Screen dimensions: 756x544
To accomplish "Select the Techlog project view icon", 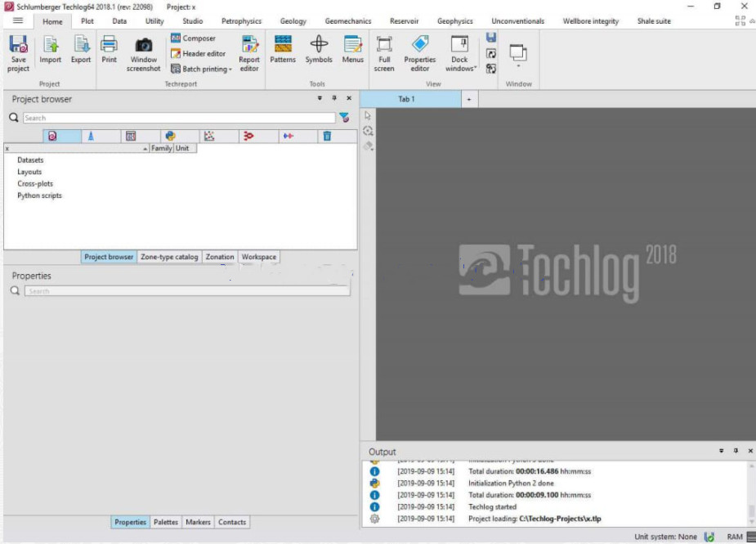I will click(x=52, y=136).
